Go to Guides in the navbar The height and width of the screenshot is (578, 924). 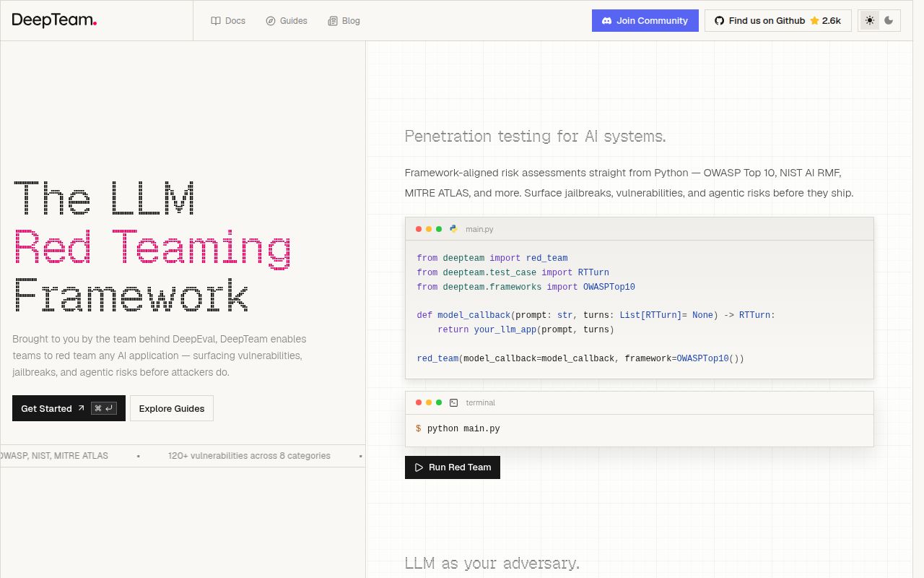click(x=287, y=21)
